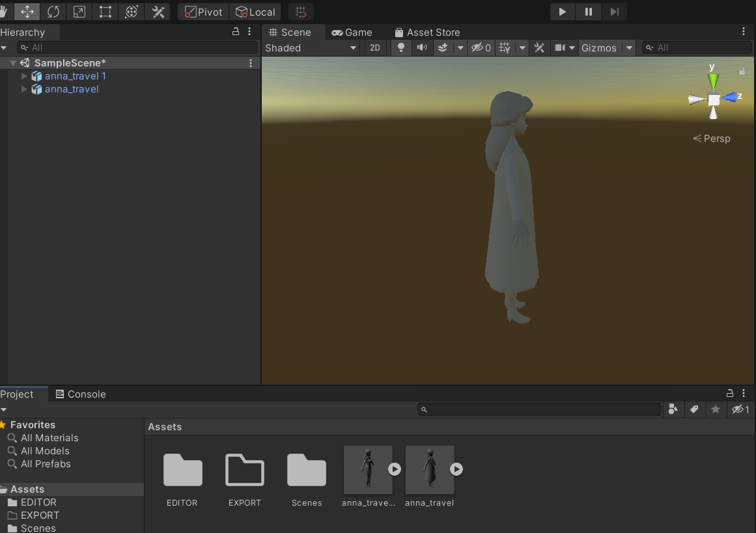Open custom editor tools

pyautogui.click(x=158, y=12)
